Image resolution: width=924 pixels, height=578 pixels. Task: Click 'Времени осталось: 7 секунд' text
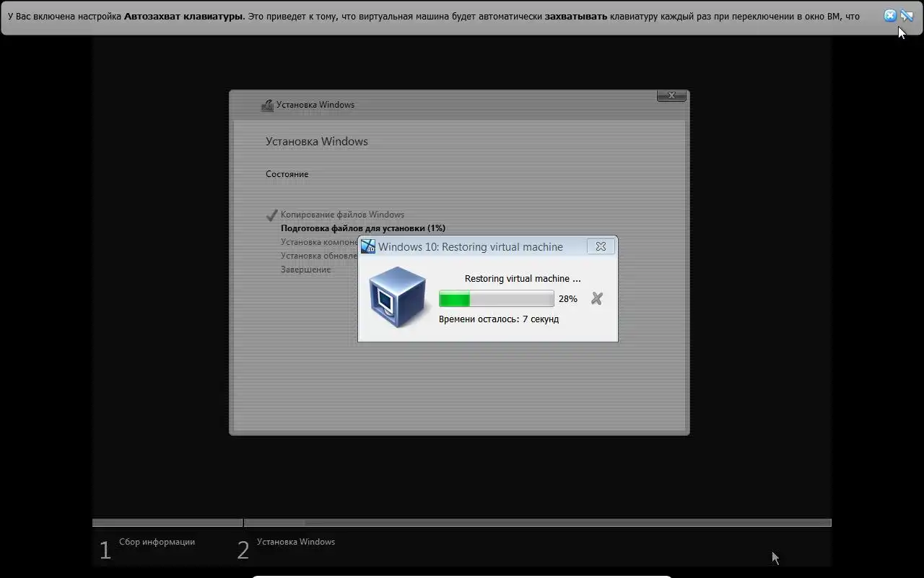[499, 319]
